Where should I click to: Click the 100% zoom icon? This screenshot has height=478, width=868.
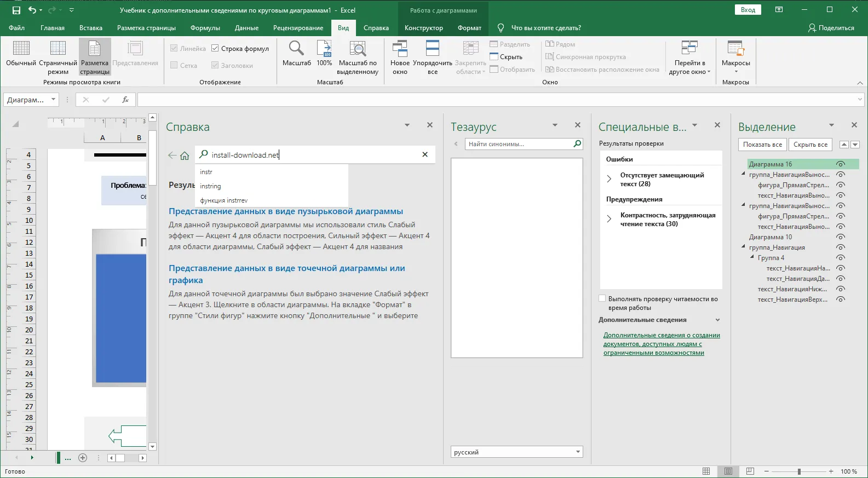click(x=324, y=49)
